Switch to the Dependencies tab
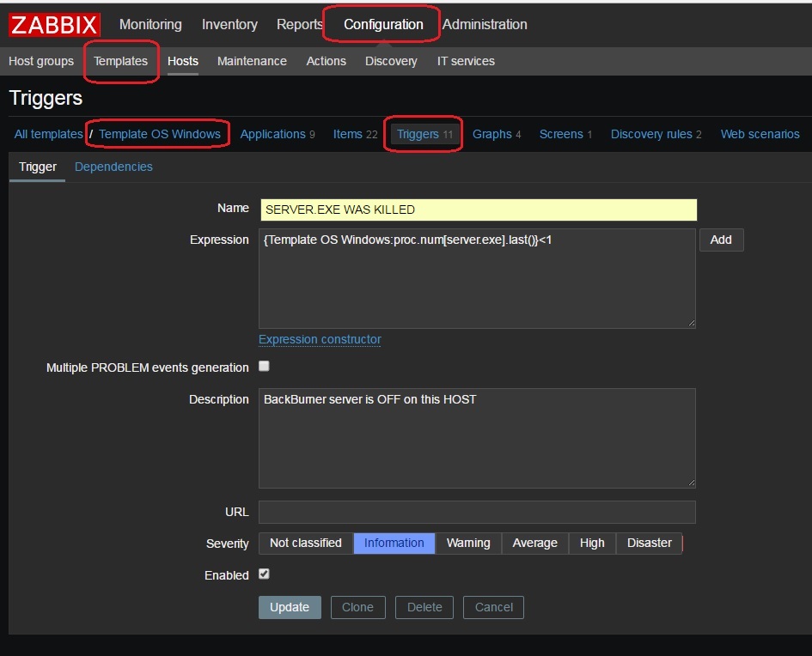 113,167
